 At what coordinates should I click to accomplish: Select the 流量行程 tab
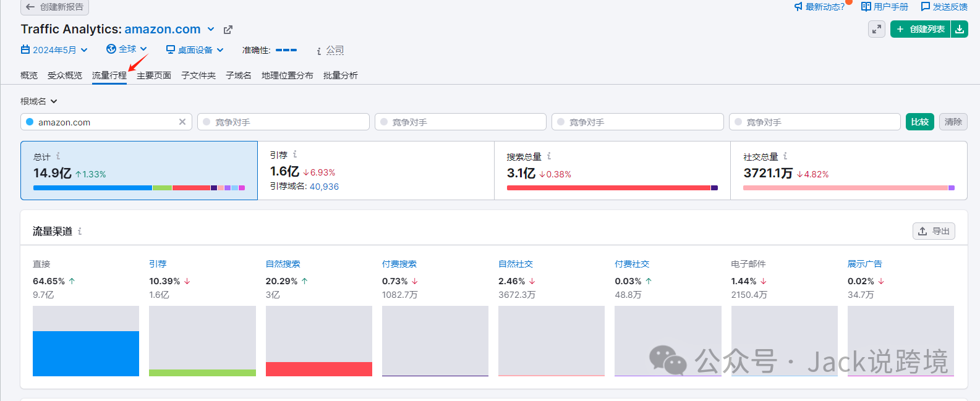click(109, 75)
